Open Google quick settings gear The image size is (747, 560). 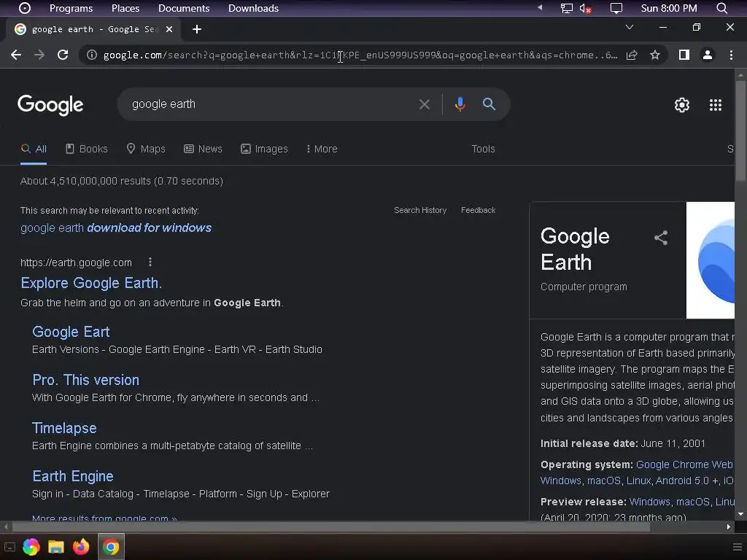click(x=682, y=105)
